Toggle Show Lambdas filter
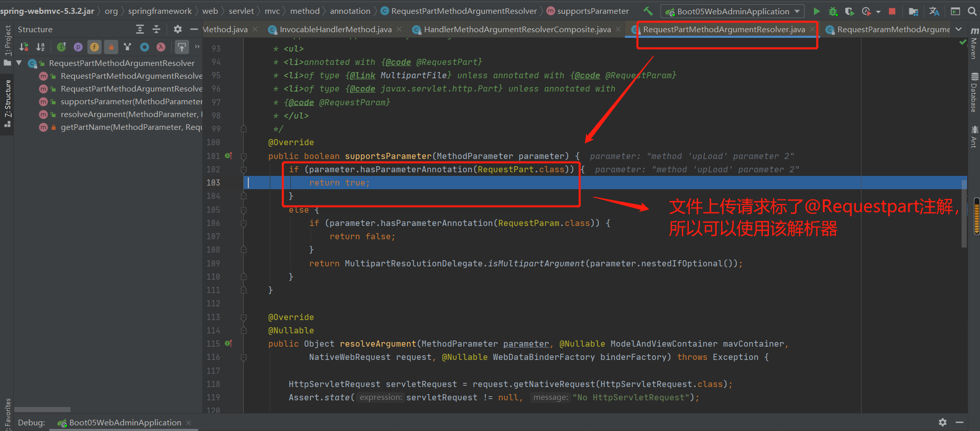Image resolution: width=980 pixels, height=431 pixels. (x=161, y=47)
